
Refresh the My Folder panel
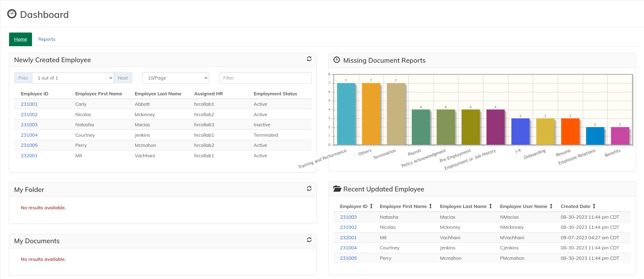point(309,188)
